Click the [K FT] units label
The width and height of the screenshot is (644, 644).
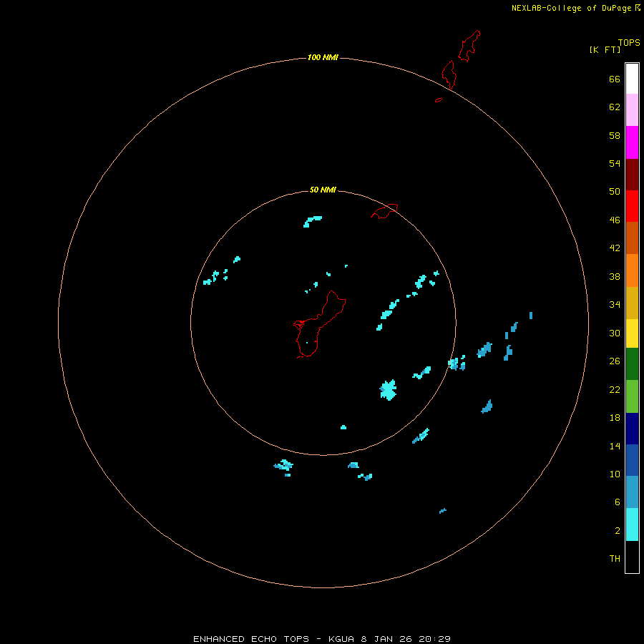[605, 49]
